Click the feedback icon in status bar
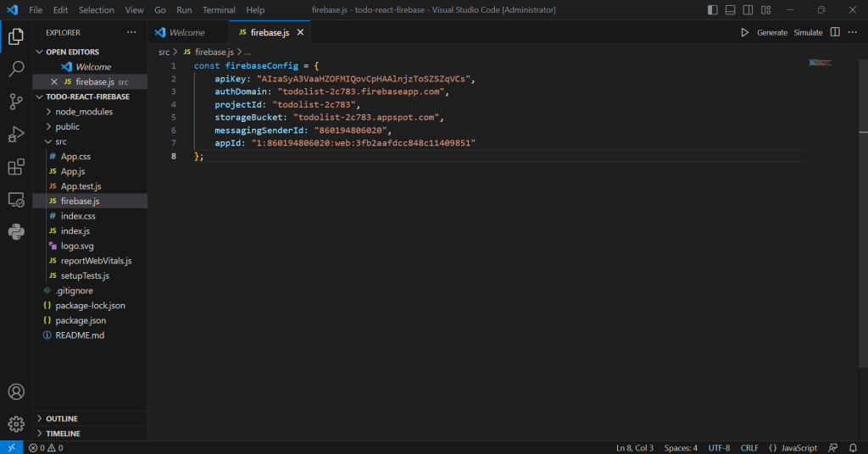Viewport: 868px width, 454px height. [832, 448]
